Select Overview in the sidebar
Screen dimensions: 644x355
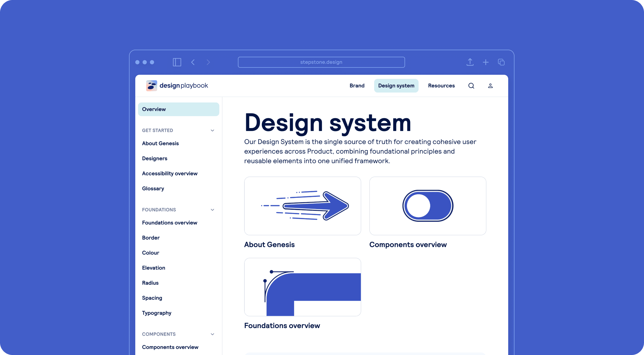coord(178,109)
